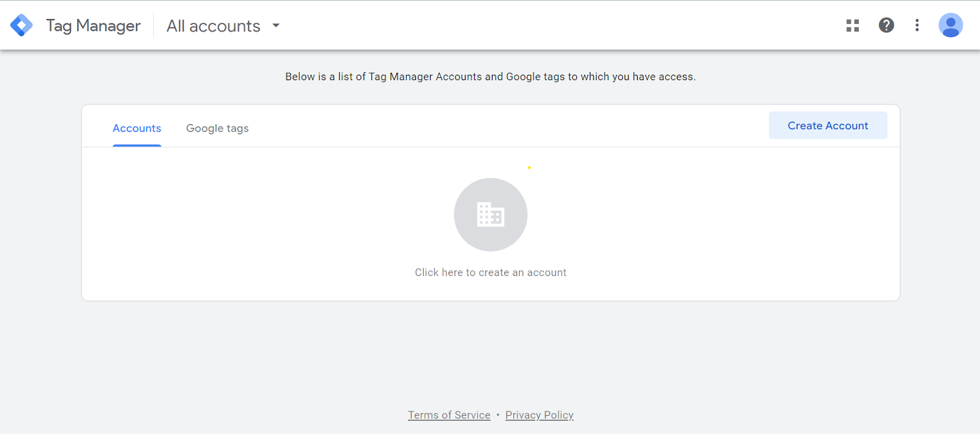Open the three-dot more options menu
Screen dimensions: 980x434
coord(917,25)
